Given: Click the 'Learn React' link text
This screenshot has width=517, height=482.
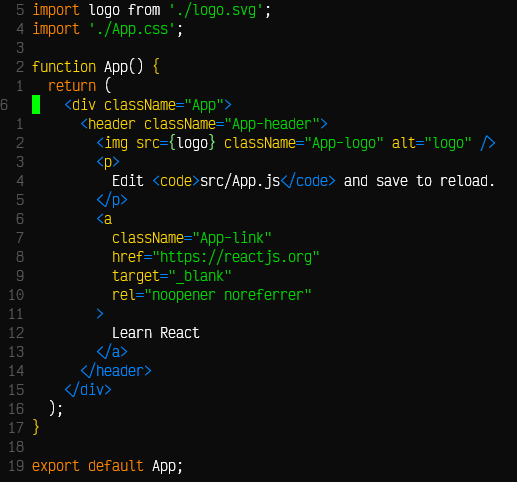Looking at the screenshot, I should pyautogui.click(x=156, y=333).
